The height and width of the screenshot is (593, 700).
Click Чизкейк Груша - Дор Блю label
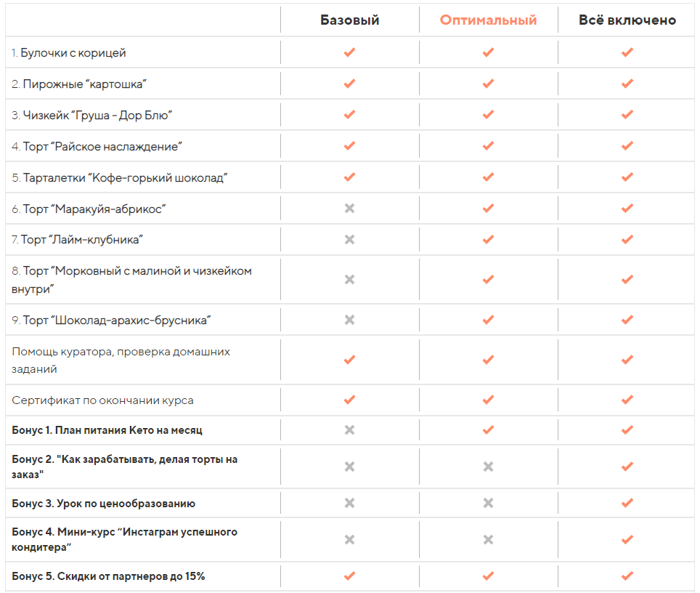click(x=92, y=116)
